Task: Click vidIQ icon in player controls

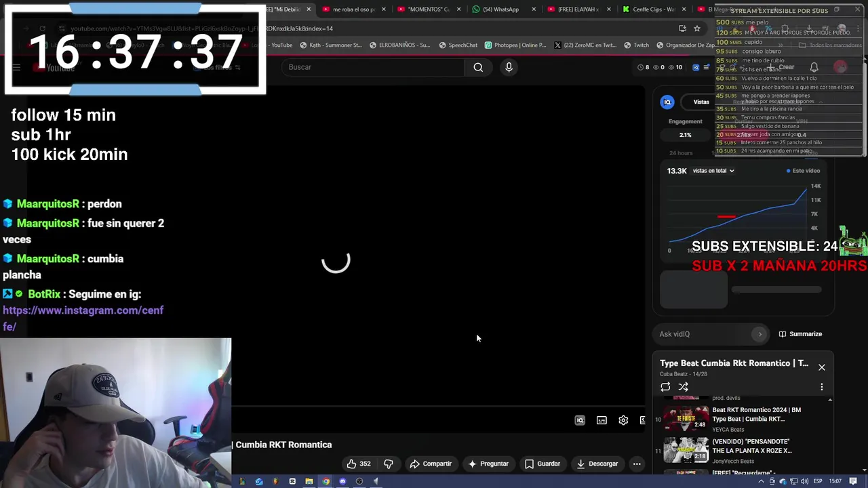Action: 580,420
